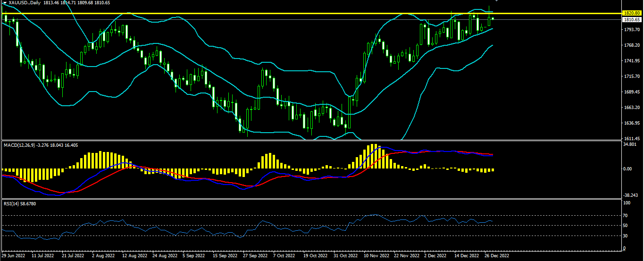Viewport: 644px width, 261px height.
Task: Click the 29 Jun 2022 date label
Action: coord(14,255)
